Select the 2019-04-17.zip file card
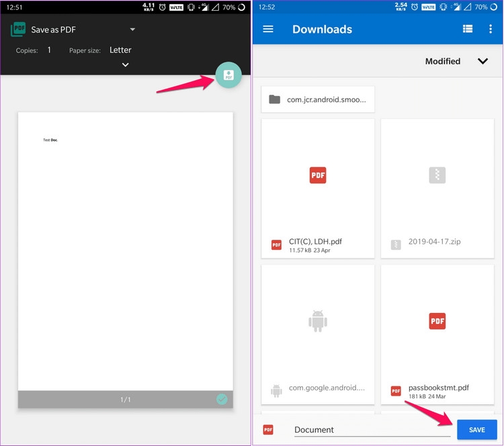Screen dimensions: 504x446 [x=437, y=188]
